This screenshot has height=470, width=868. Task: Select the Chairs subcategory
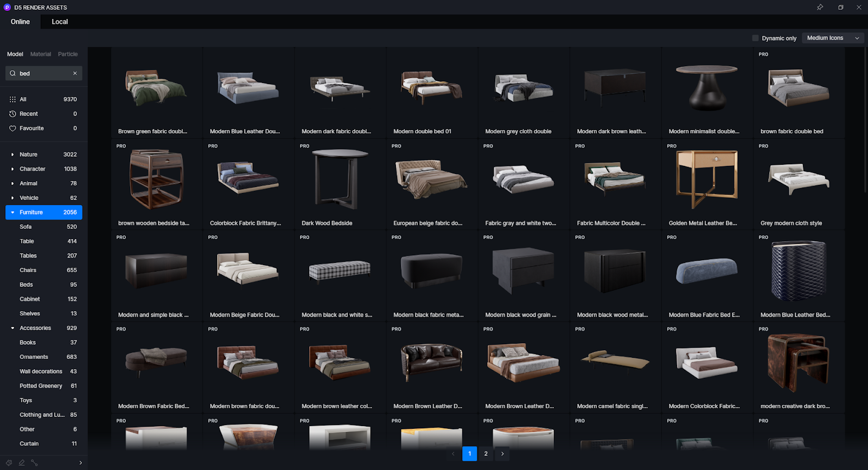[43, 270]
